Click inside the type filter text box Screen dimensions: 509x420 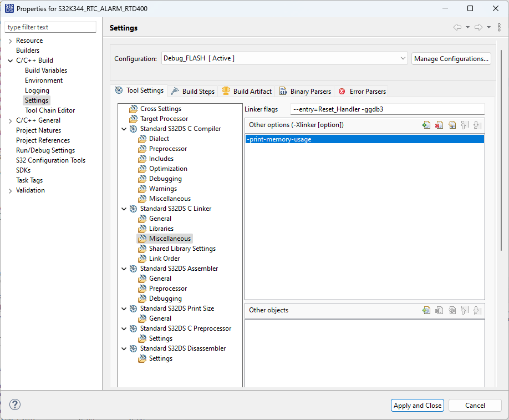tap(50, 27)
